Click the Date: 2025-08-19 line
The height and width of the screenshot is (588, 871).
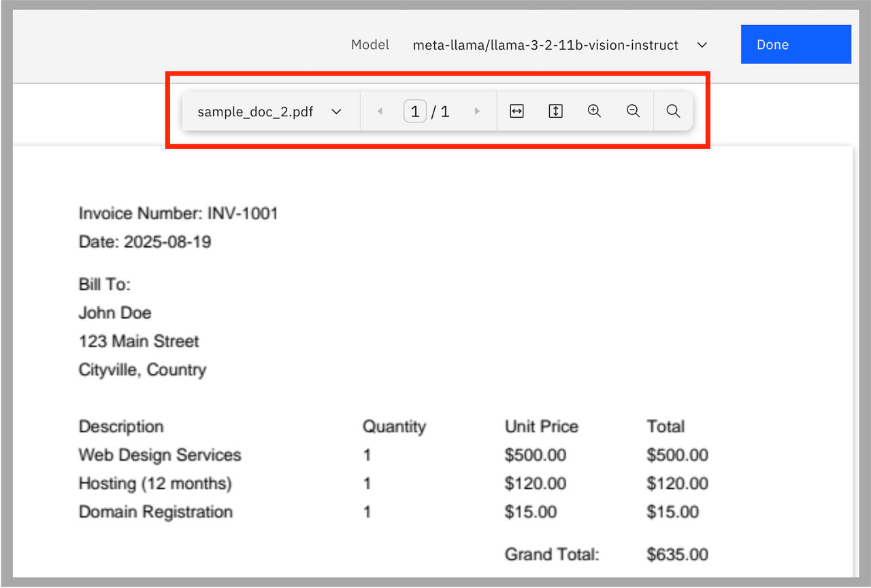point(145,242)
